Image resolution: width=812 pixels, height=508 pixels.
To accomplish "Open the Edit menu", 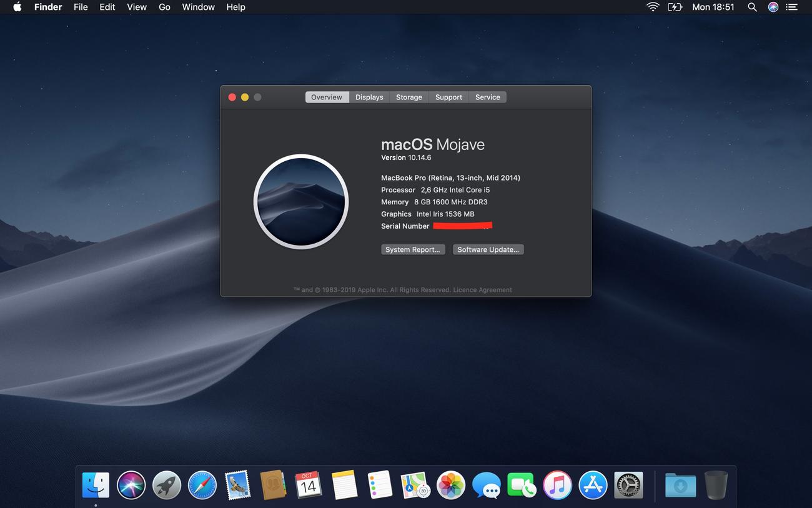I will click(x=107, y=7).
